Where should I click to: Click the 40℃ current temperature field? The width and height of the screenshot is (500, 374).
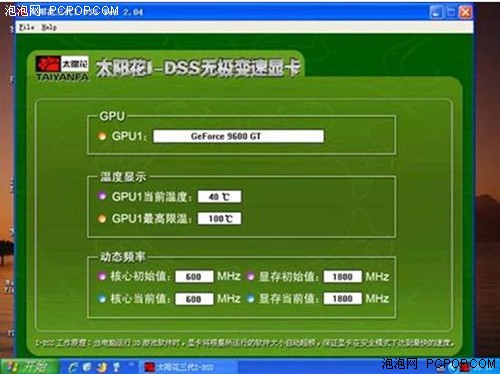coord(219,197)
